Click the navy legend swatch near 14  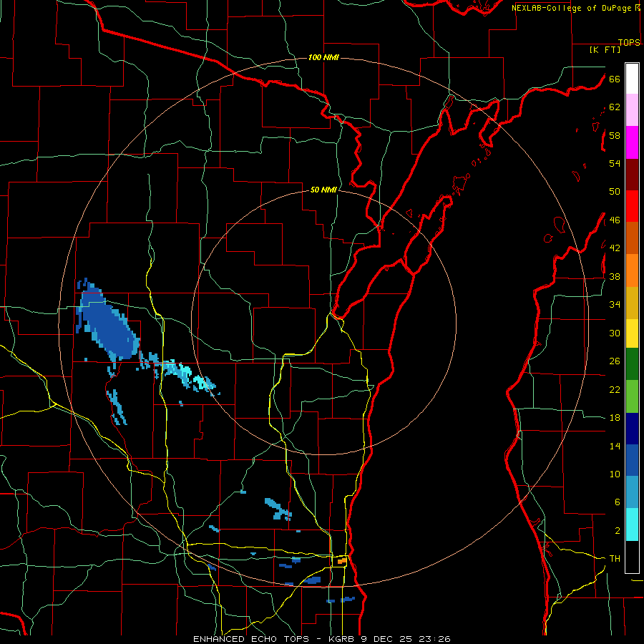[632, 429]
